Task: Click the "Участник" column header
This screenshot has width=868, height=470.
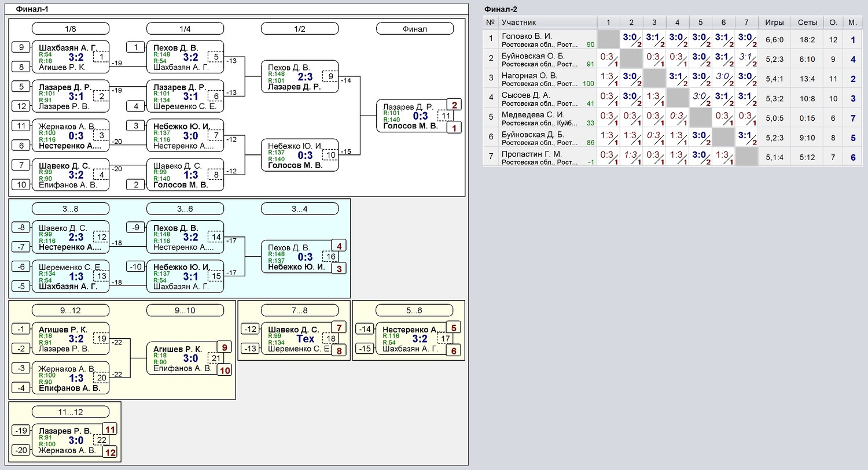Action: [519, 23]
